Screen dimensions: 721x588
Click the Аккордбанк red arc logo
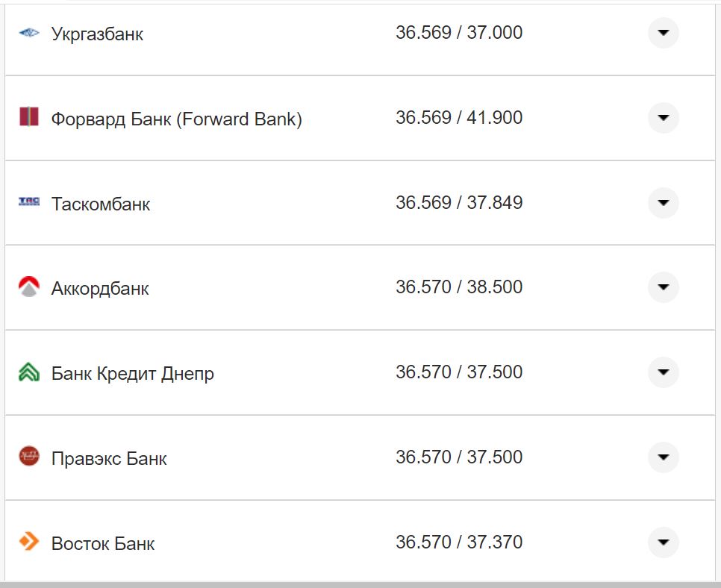(x=28, y=287)
